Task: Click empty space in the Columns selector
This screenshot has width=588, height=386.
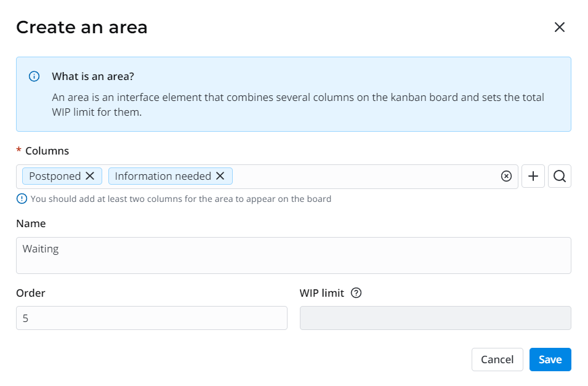Action: tap(363, 177)
